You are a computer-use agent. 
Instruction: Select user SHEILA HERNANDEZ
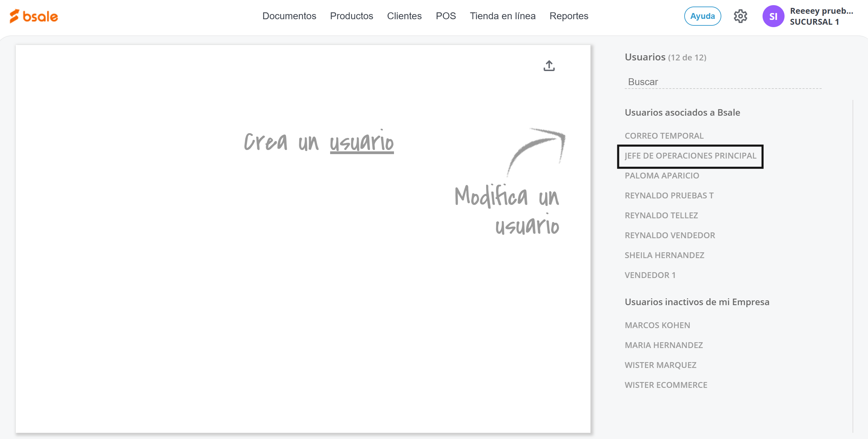pyautogui.click(x=664, y=255)
